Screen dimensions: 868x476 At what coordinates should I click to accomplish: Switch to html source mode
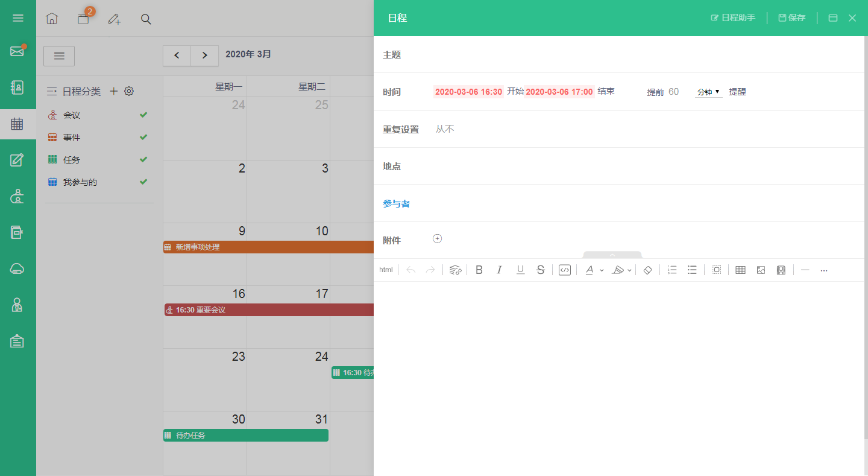click(386, 270)
